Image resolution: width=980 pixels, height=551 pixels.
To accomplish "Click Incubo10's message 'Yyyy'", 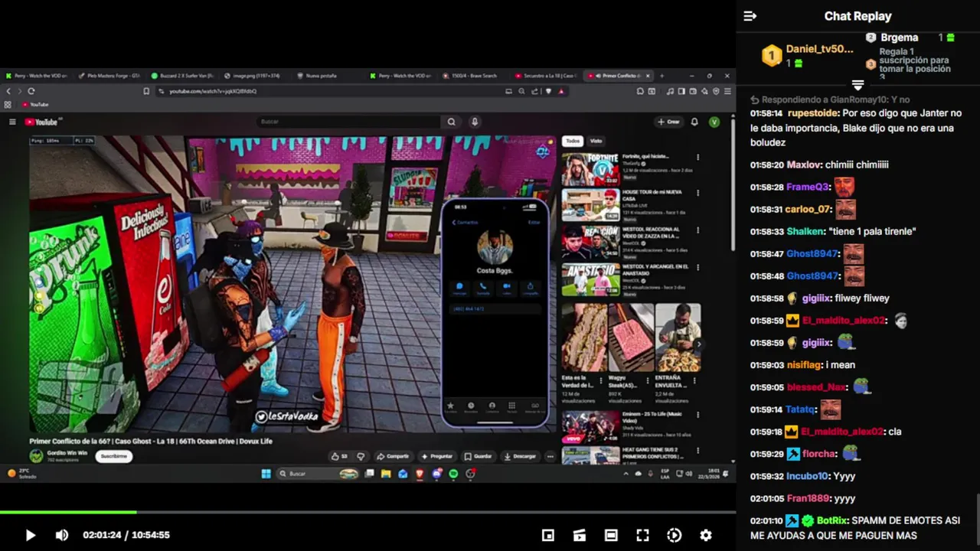I will 844,476.
